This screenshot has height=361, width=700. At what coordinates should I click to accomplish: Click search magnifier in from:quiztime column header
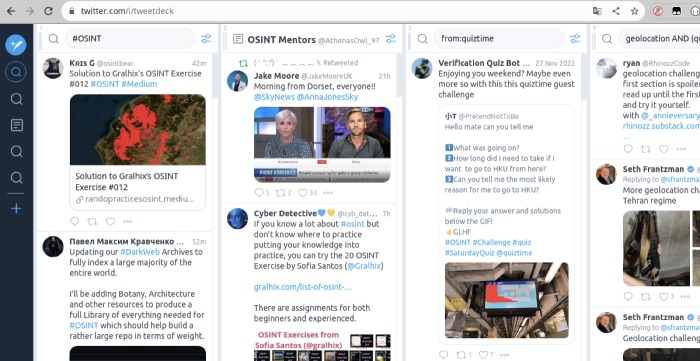422,39
